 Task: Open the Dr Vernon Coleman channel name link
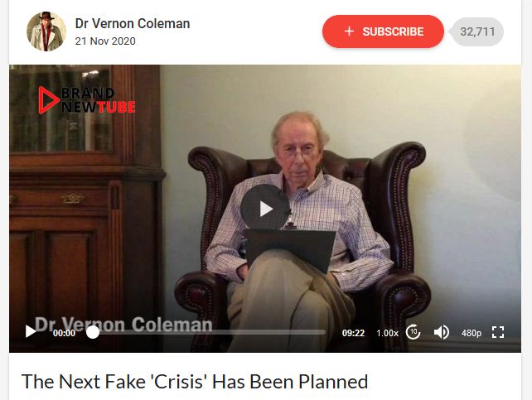pyautogui.click(x=133, y=23)
